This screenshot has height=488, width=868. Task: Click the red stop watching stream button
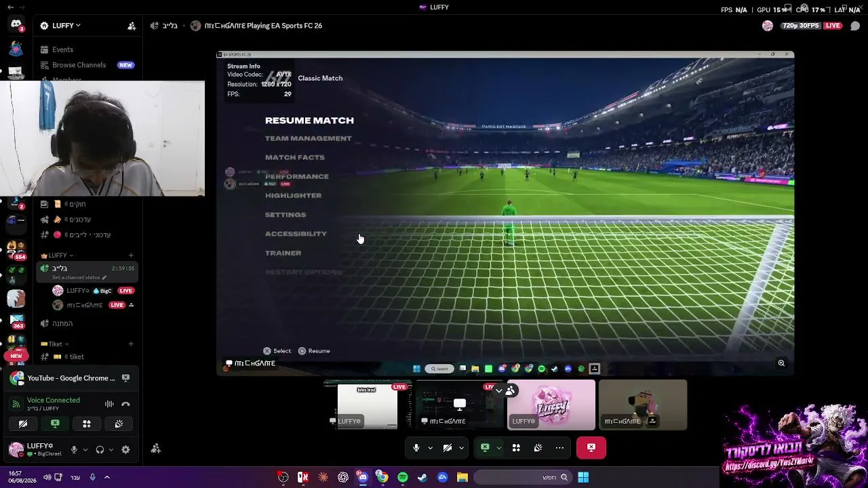(591, 448)
